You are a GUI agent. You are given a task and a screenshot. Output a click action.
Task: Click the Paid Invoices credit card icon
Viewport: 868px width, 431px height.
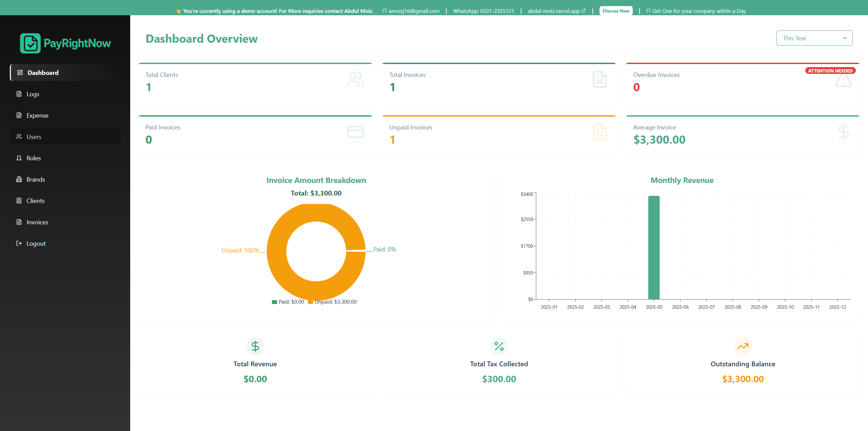(355, 132)
